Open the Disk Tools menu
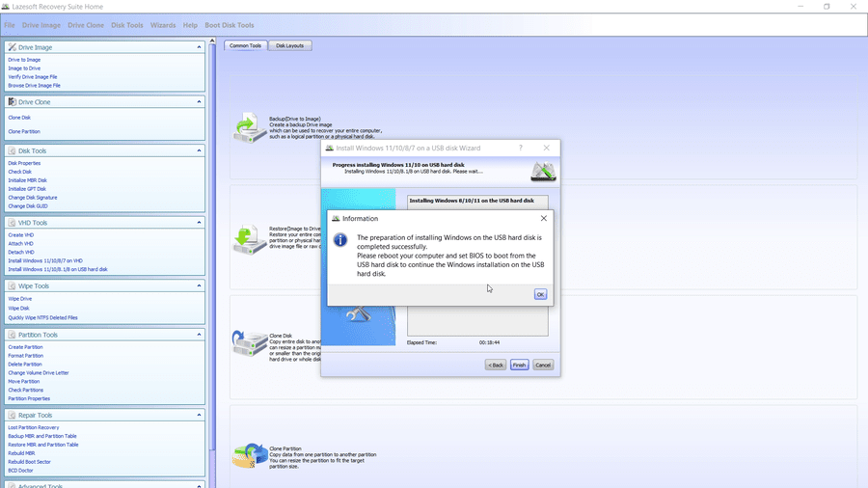868x488 pixels. 126,25
